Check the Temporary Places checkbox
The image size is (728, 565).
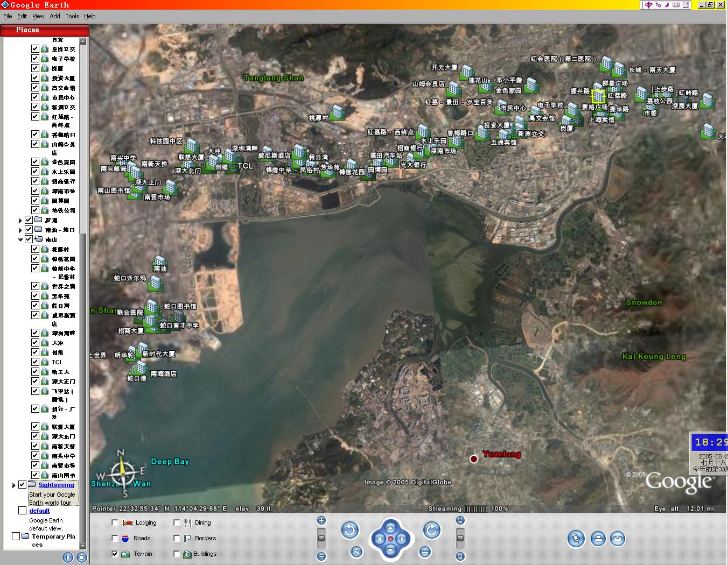16,536
